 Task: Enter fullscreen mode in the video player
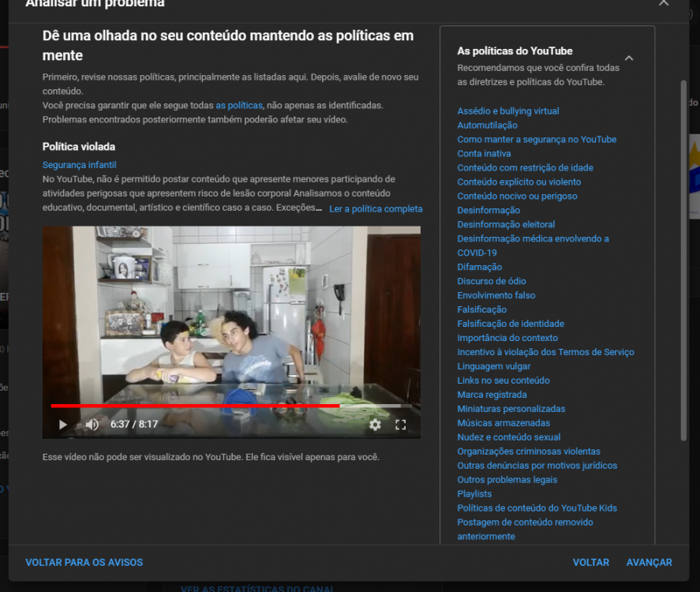point(400,425)
